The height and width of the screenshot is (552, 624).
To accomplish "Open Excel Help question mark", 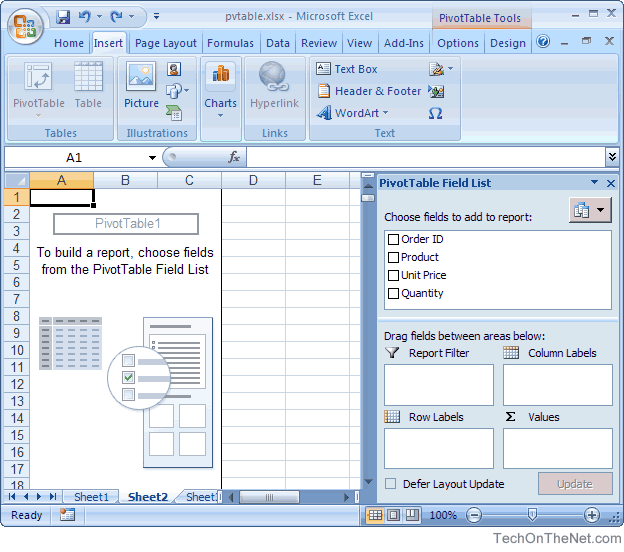I will 543,41.
